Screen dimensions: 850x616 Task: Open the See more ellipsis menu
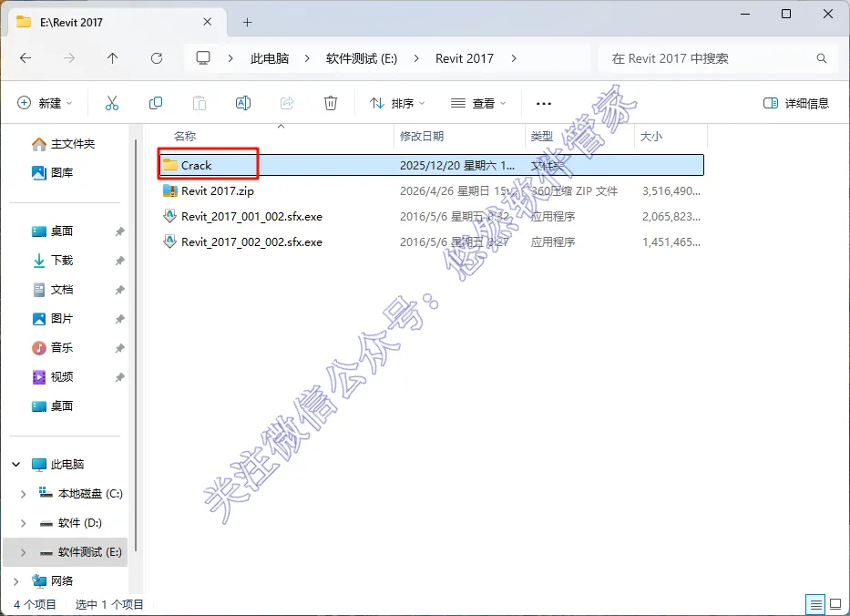tap(543, 104)
